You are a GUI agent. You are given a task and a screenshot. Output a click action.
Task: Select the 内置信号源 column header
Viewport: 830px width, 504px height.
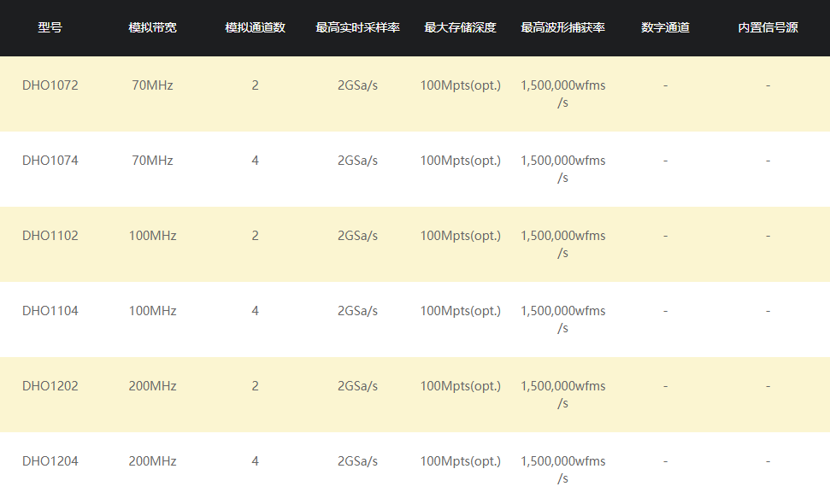click(768, 27)
